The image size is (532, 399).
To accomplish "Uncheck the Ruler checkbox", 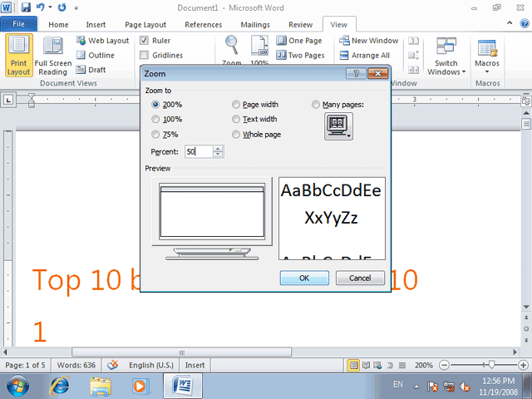I will pyautogui.click(x=144, y=41).
